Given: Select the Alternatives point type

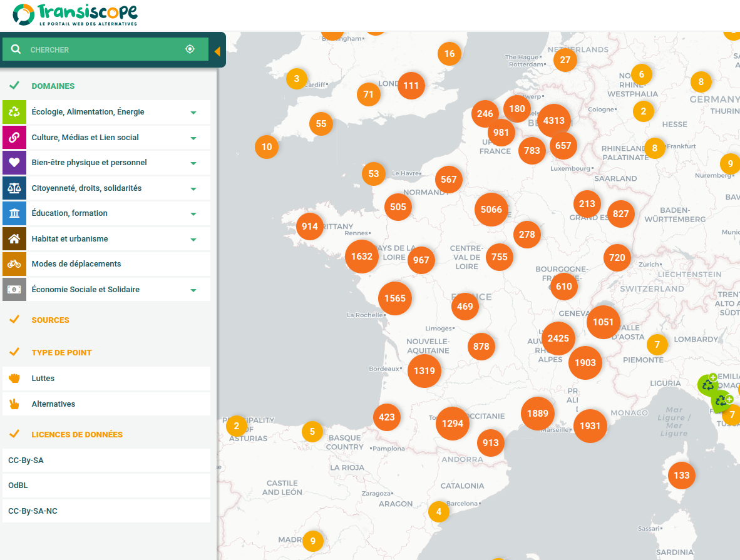Looking at the screenshot, I should (53, 404).
